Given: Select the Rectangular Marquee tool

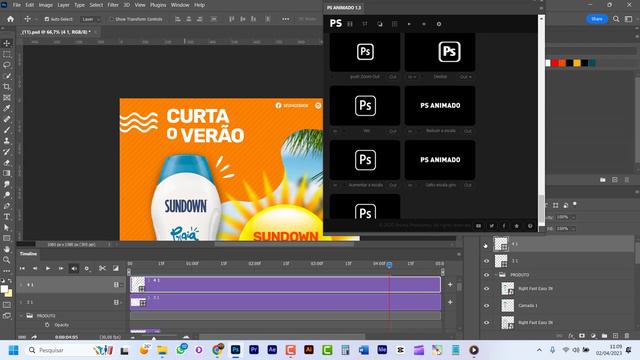Looking at the screenshot, I should [x=7, y=54].
